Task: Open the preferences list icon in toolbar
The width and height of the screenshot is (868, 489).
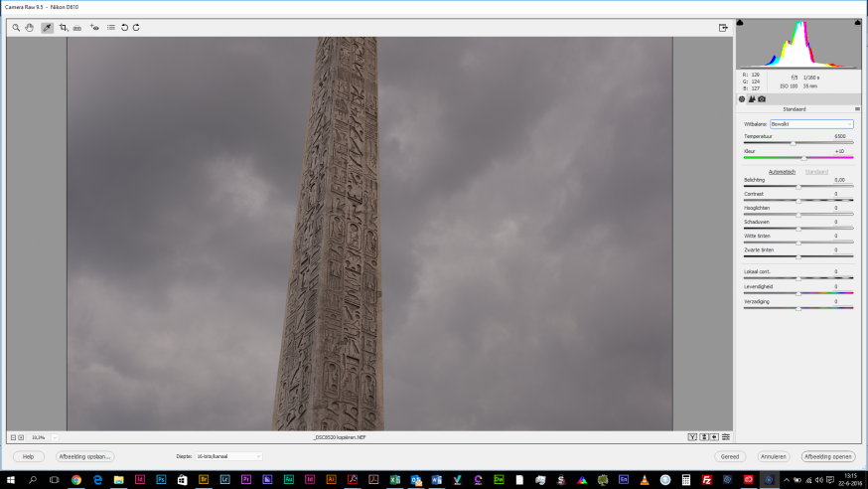Action: [x=110, y=28]
